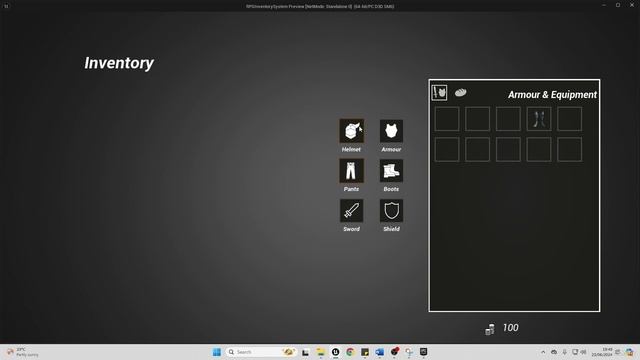This screenshot has width=640, height=360.
Task: Click the Sword label text
Action: [x=351, y=229]
